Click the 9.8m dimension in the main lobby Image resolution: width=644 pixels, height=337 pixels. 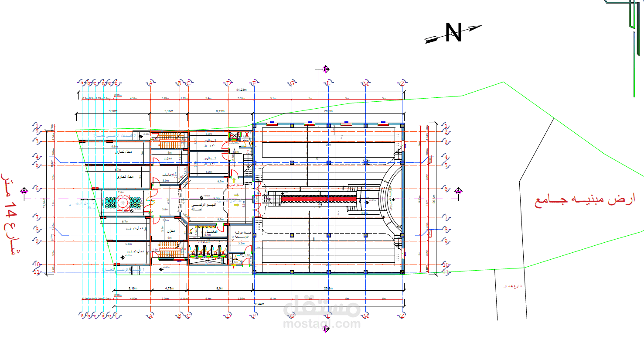click(217, 198)
